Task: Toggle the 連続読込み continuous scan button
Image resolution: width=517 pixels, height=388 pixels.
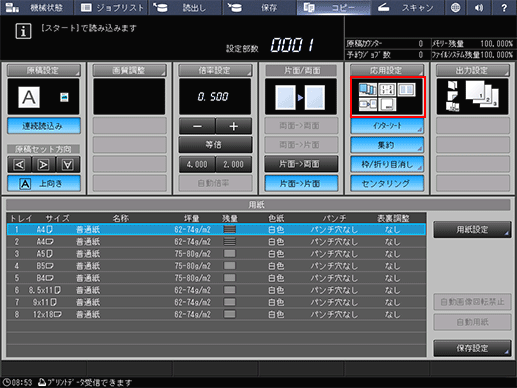Action: coord(44,126)
